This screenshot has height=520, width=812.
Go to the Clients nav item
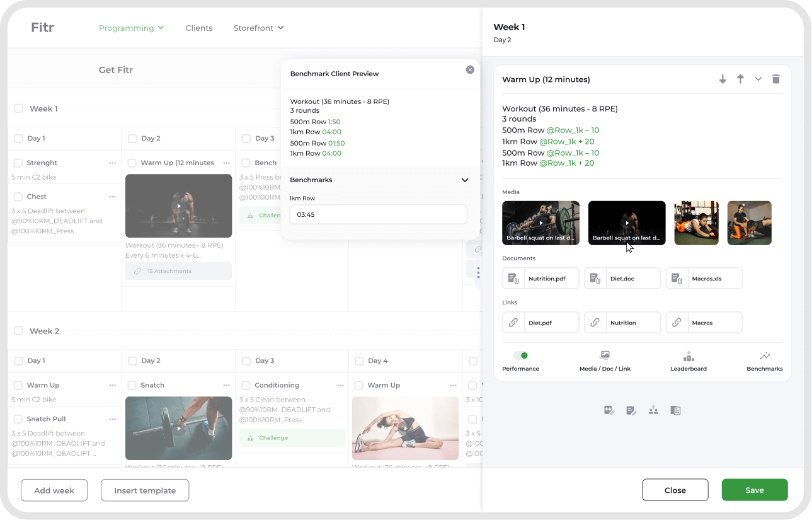[199, 28]
